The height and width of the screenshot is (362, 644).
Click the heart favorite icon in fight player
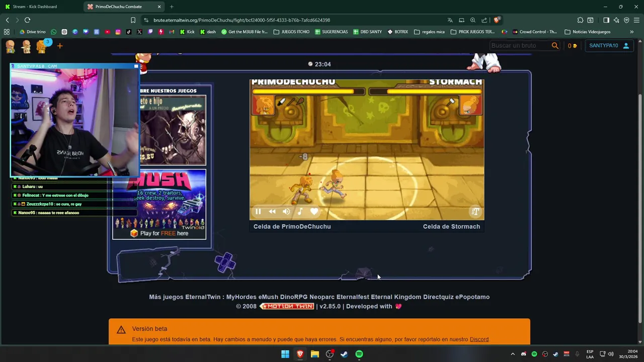314,212
